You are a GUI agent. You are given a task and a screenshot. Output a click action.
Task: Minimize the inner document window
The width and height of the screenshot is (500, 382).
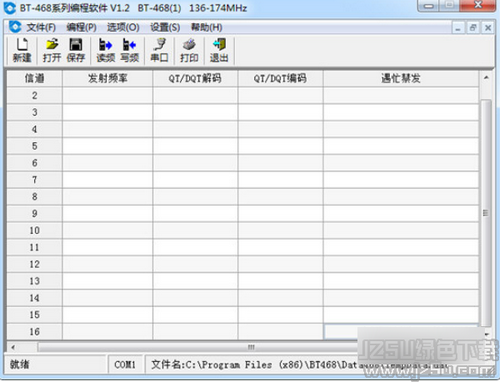click(x=458, y=28)
